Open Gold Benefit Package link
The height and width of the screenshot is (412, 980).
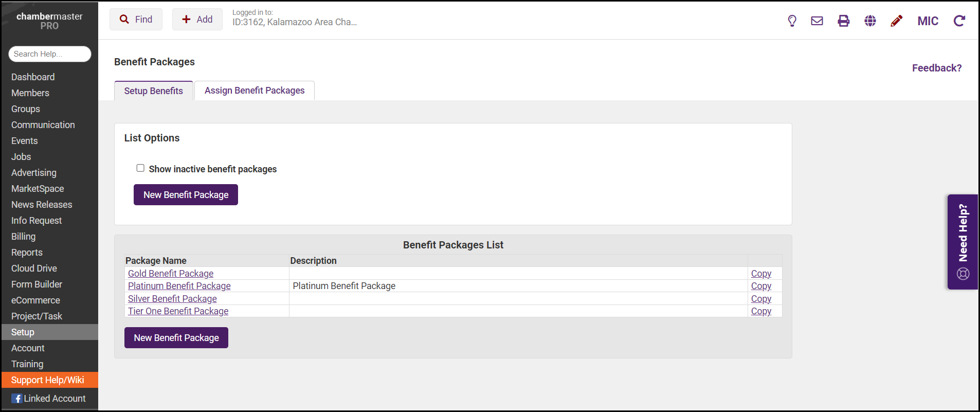[x=171, y=274]
